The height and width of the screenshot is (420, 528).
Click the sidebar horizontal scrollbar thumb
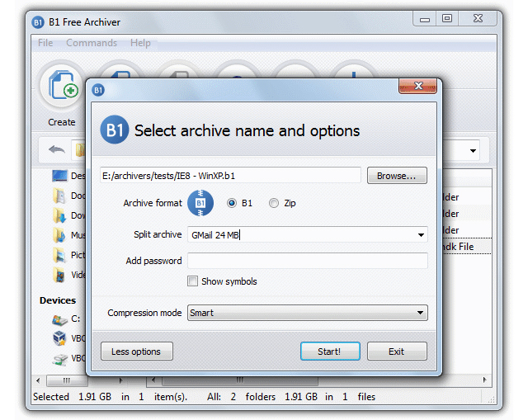coord(67,380)
